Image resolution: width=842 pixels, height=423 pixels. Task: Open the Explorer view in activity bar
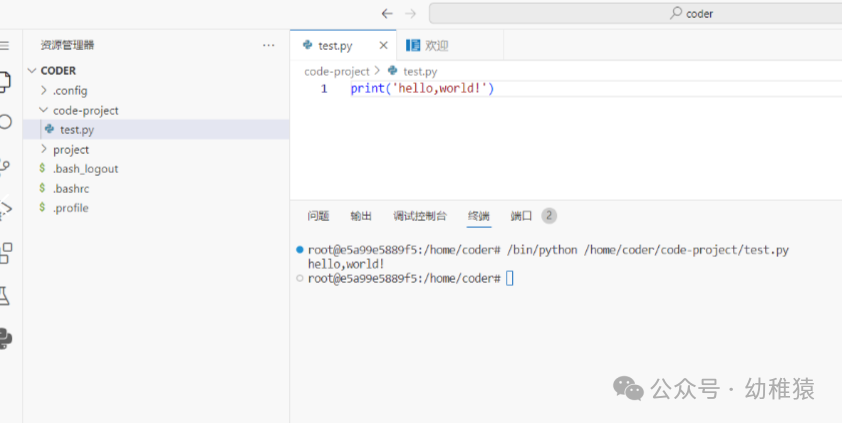4,82
